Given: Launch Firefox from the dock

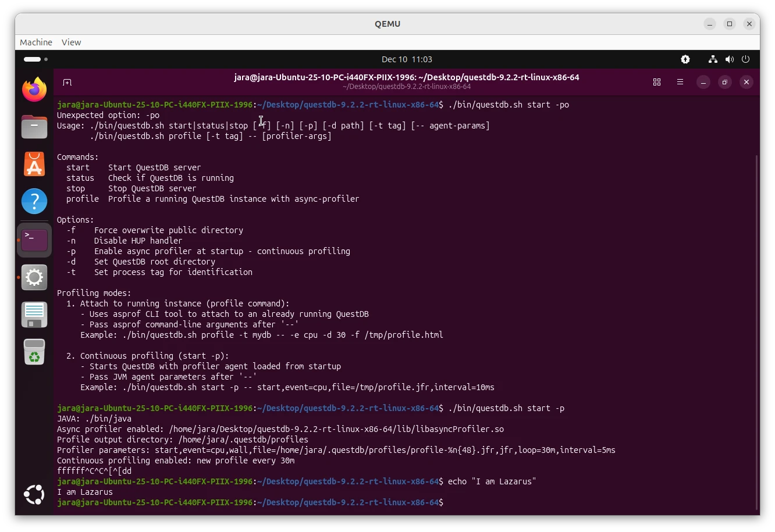Looking at the screenshot, I should (34, 90).
